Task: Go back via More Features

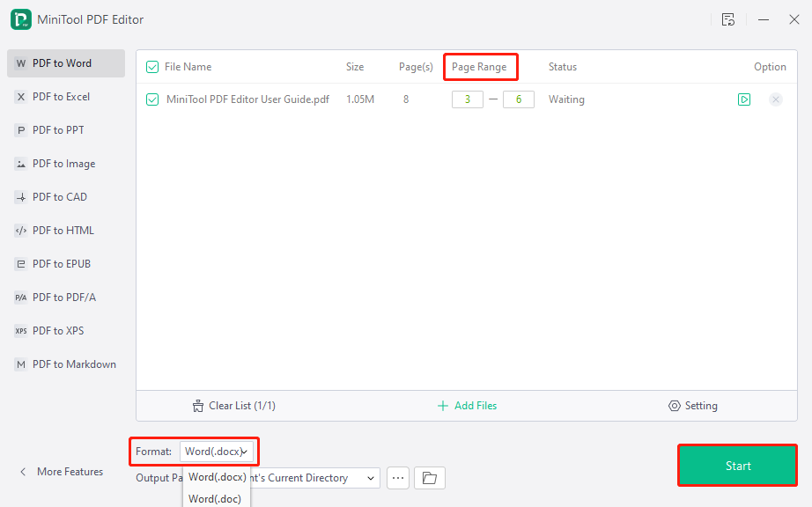Action: pyautogui.click(x=61, y=472)
